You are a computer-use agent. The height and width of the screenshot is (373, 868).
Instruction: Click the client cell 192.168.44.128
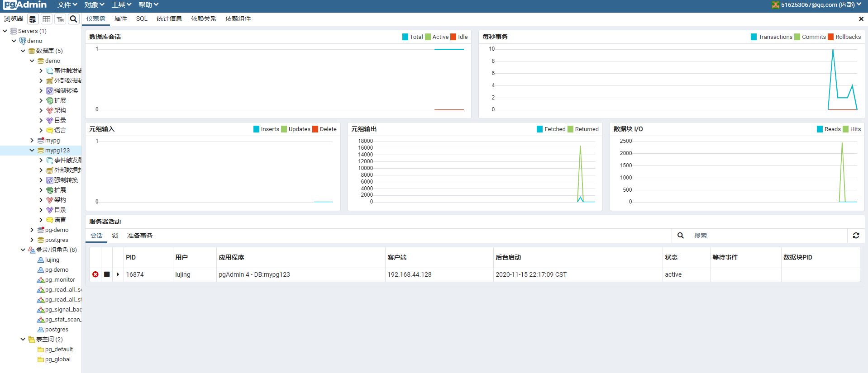439,274
